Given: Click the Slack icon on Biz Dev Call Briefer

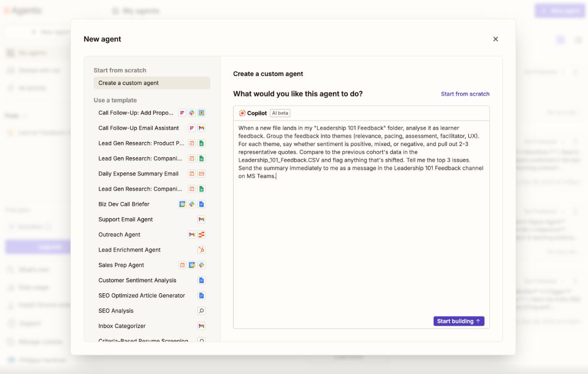Looking at the screenshot, I should tap(192, 204).
